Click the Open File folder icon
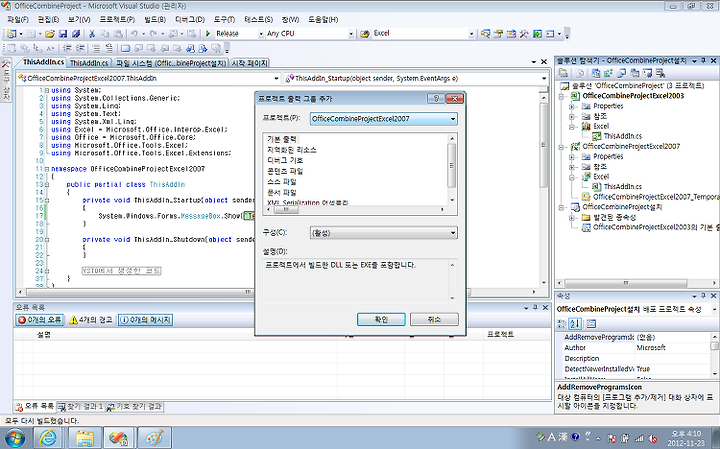This screenshot has width=720, height=449. [x=50, y=34]
